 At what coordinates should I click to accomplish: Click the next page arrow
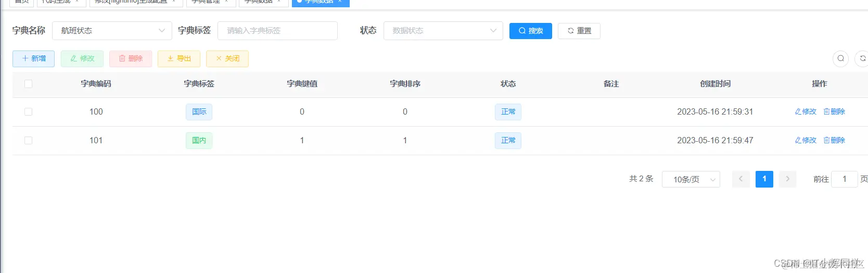[788, 179]
